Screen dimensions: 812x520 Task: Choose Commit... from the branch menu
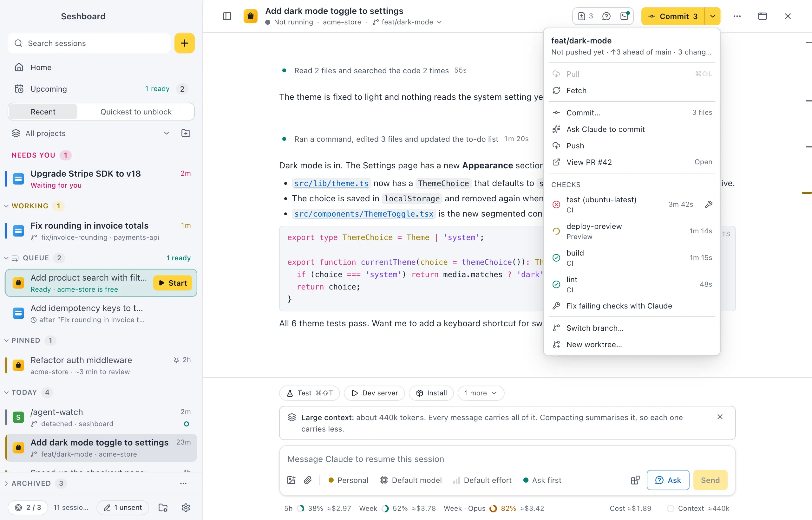pyautogui.click(x=632, y=113)
